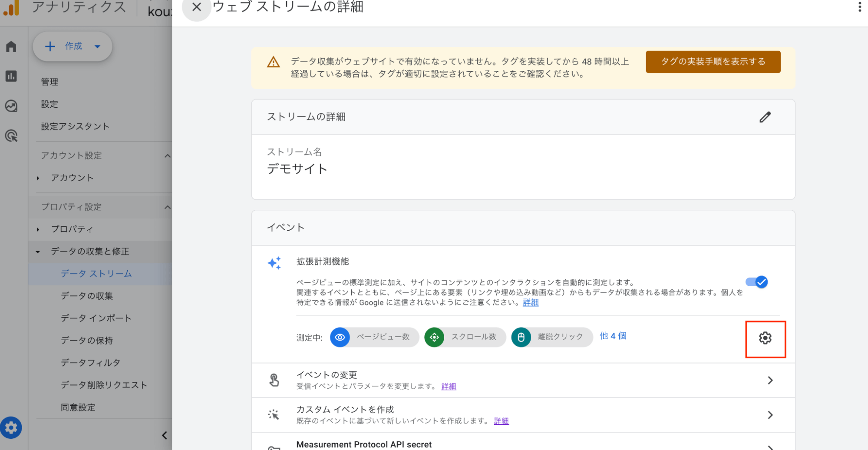Edit ストリームの詳細 with the pencil icon

[x=766, y=117]
